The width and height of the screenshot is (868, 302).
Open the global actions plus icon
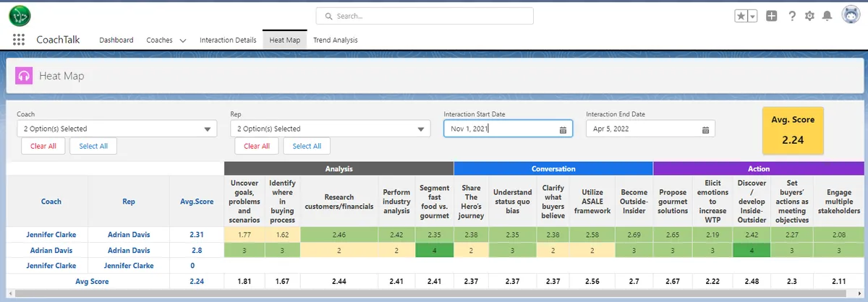(772, 16)
